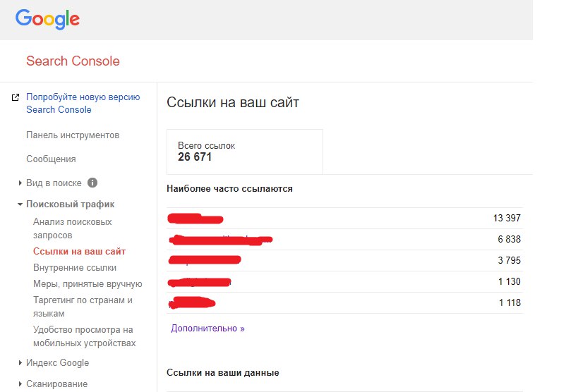Click the Ссылки на ваши данные heading
The width and height of the screenshot is (578, 392).
222,372
